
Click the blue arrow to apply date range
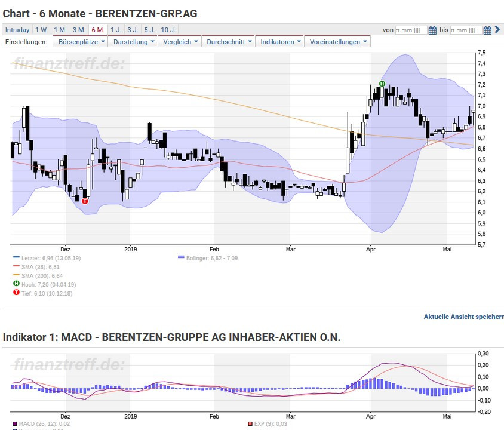coord(497,30)
